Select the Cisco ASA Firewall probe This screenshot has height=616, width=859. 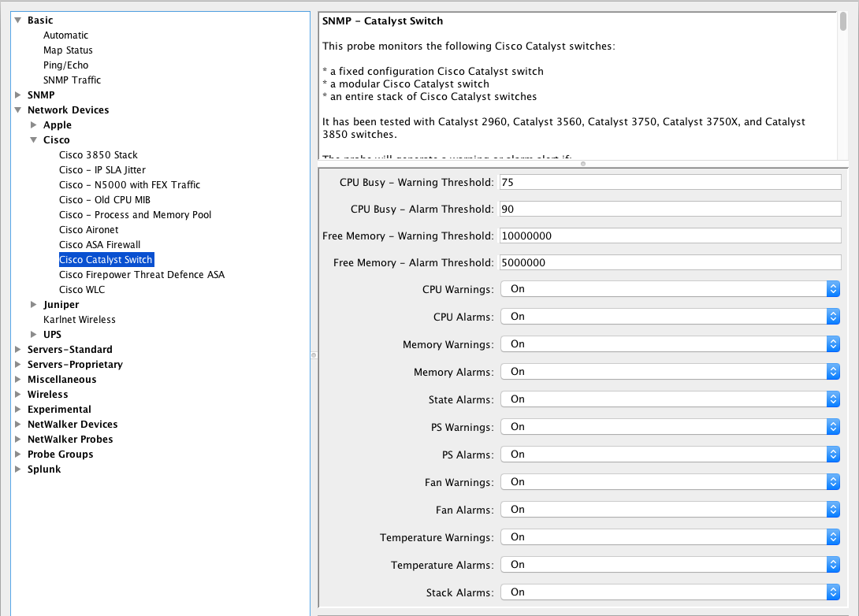point(99,245)
